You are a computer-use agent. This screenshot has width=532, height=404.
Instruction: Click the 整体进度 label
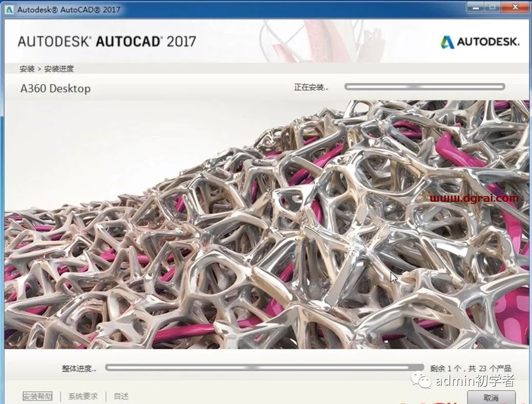(x=79, y=368)
